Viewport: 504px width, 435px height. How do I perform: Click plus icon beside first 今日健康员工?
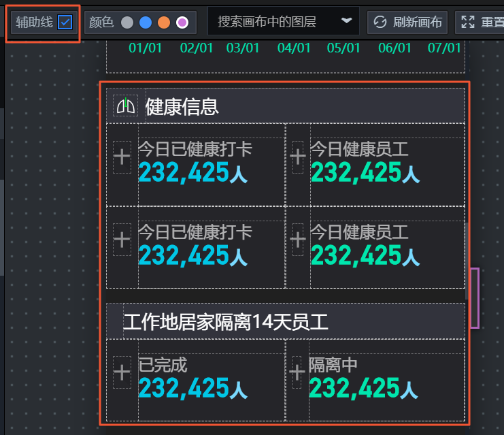pyautogui.click(x=298, y=157)
